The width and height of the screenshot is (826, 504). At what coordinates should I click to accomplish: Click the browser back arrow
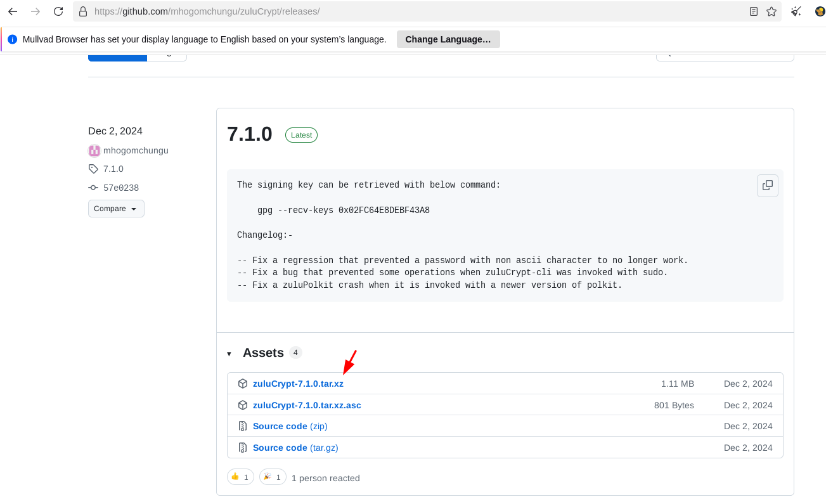click(13, 11)
